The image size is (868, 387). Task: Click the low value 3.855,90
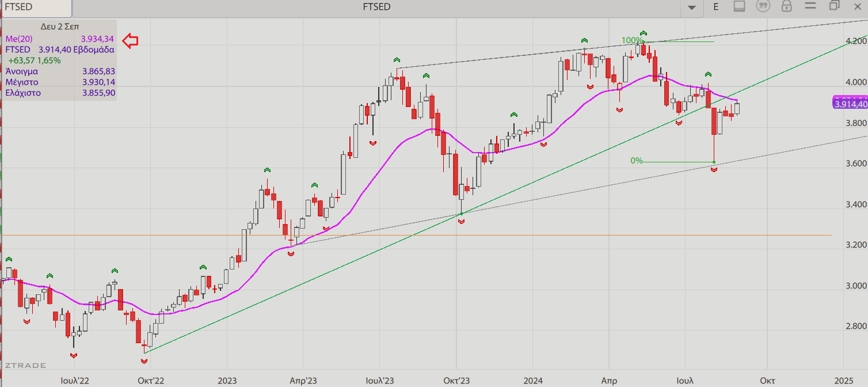(x=98, y=93)
